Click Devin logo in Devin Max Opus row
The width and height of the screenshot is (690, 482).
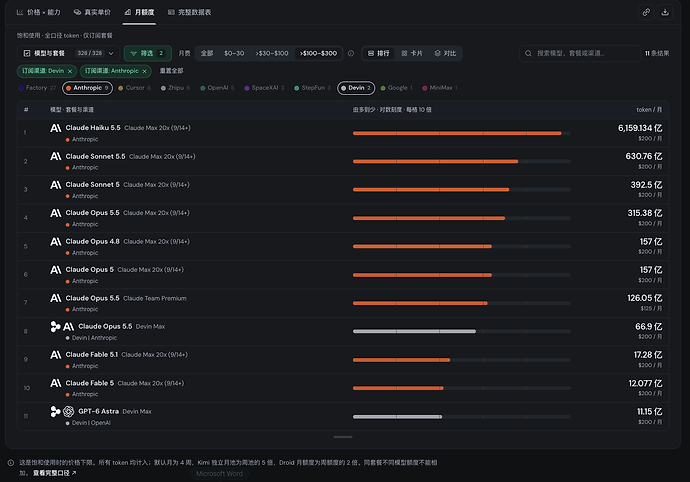(55, 327)
